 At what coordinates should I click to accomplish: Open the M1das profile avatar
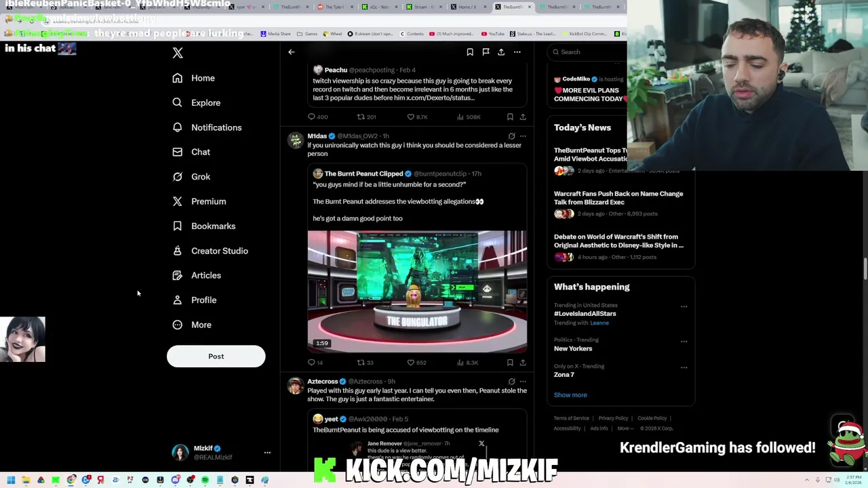tap(295, 140)
